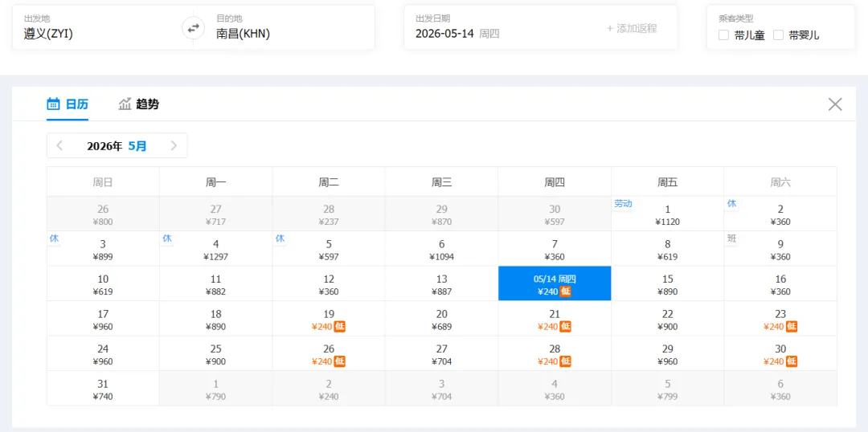Open the 2026年 5月 month selector

point(117,146)
